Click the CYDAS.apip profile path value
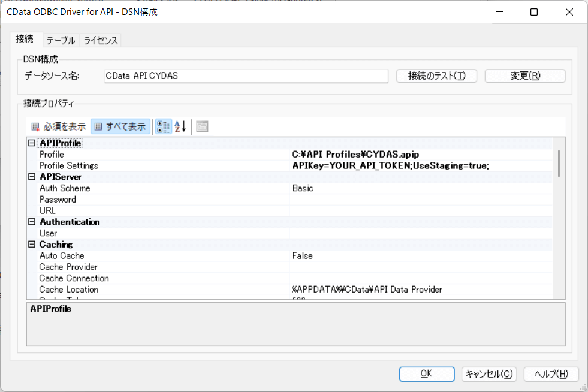The width and height of the screenshot is (588, 392). pos(355,154)
